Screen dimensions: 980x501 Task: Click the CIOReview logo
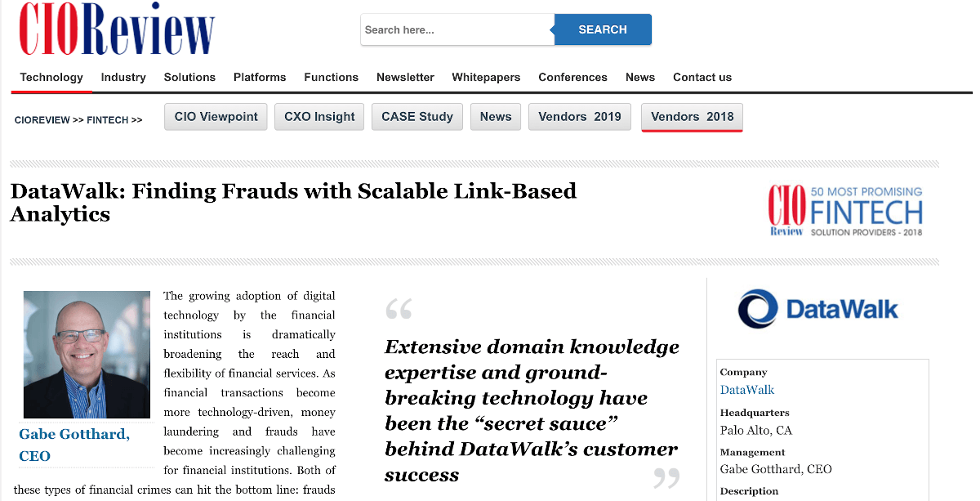[x=117, y=29]
